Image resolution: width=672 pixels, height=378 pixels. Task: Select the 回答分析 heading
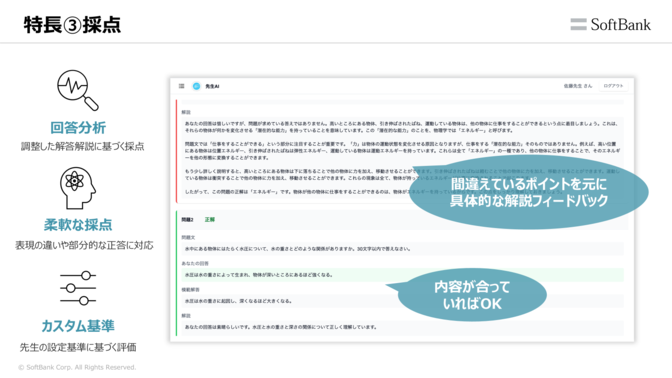pyautogui.click(x=78, y=128)
